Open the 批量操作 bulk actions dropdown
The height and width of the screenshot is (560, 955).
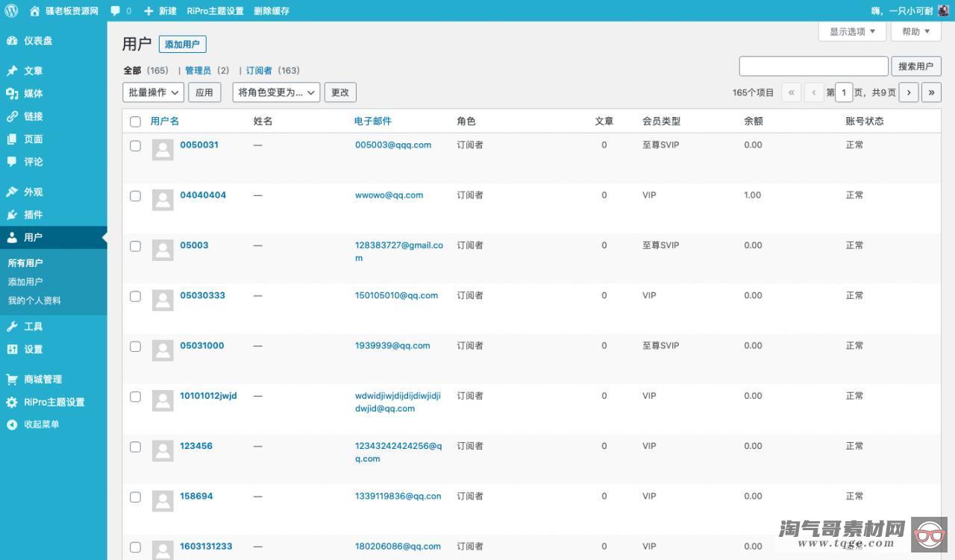(x=153, y=92)
